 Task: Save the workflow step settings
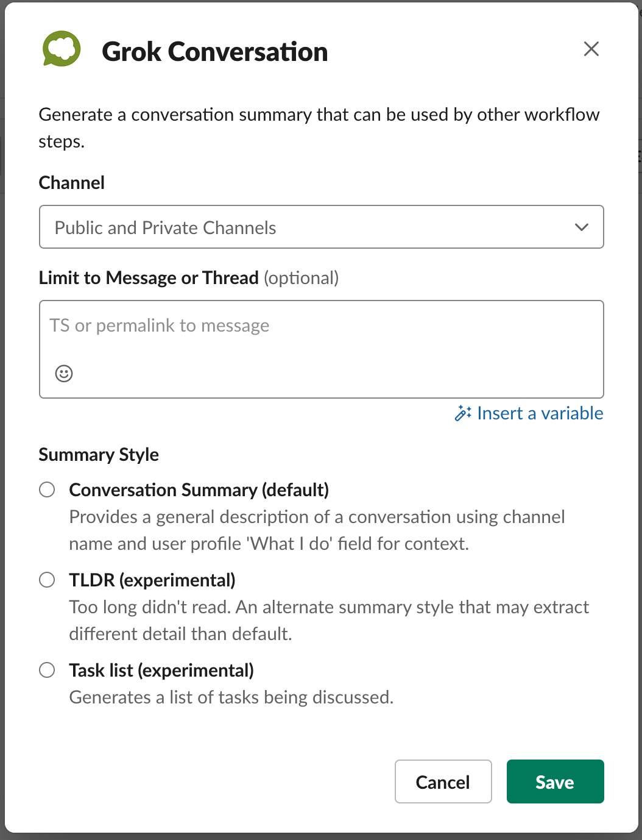(555, 781)
